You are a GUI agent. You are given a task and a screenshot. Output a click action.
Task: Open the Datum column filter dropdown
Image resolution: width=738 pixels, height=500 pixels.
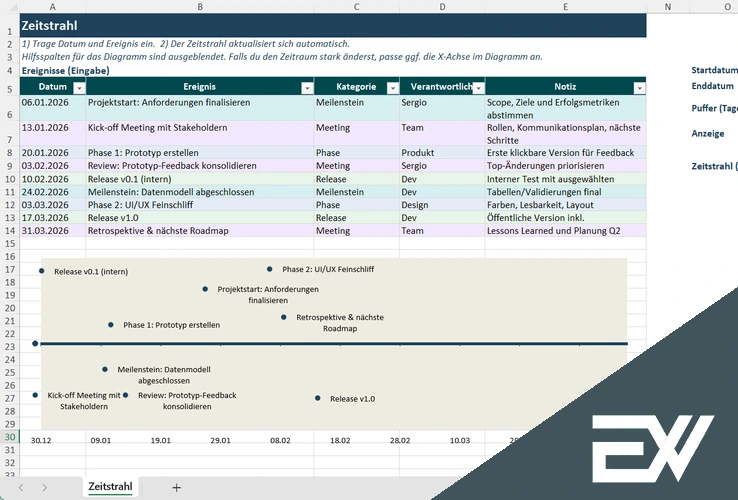(77, 88)
